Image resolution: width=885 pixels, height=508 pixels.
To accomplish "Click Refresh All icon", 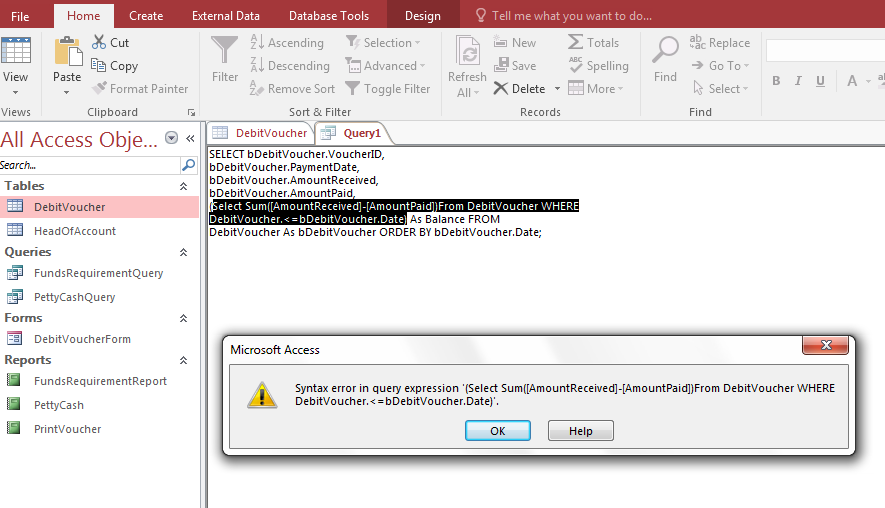I will tap(468, 51).
